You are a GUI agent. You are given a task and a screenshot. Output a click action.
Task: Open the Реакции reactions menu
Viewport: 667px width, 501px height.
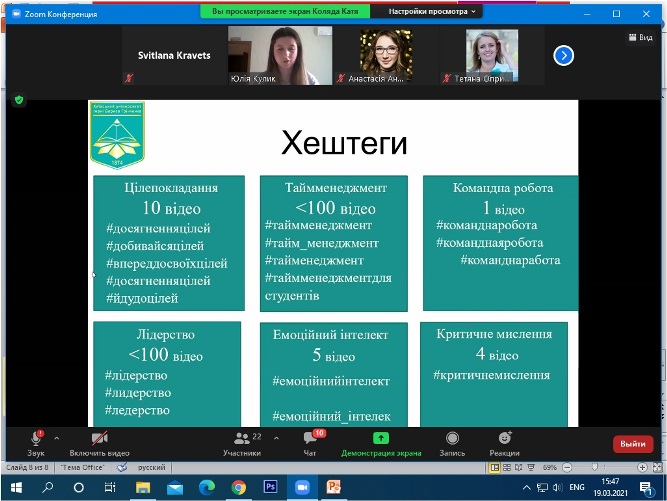point(505,444)
